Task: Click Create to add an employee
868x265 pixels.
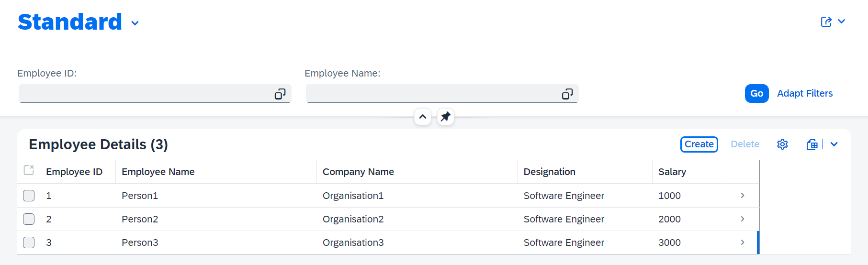Action: point(699,144)
